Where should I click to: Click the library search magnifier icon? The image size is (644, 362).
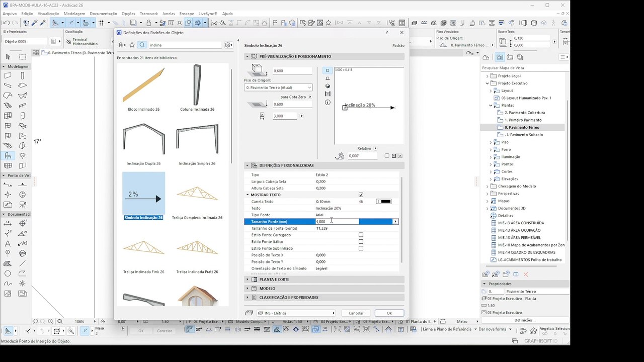[142, 45]
